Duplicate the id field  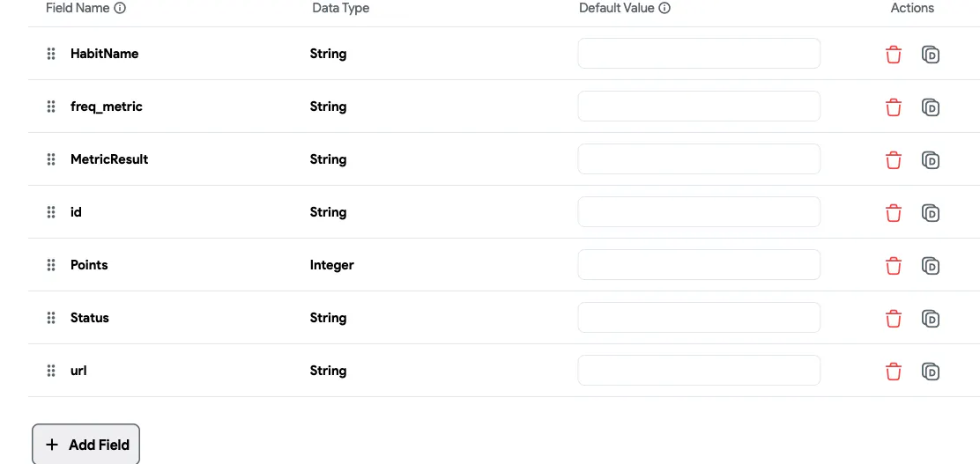pos(931,213)
